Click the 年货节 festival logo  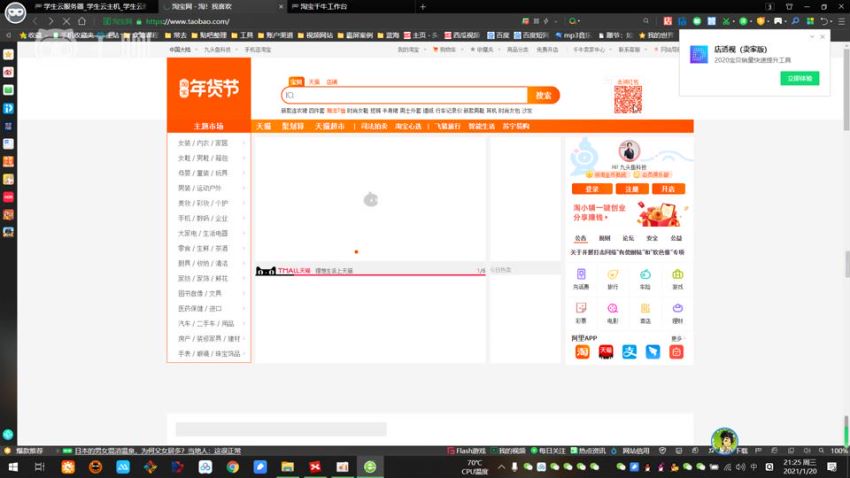point(209,88)
